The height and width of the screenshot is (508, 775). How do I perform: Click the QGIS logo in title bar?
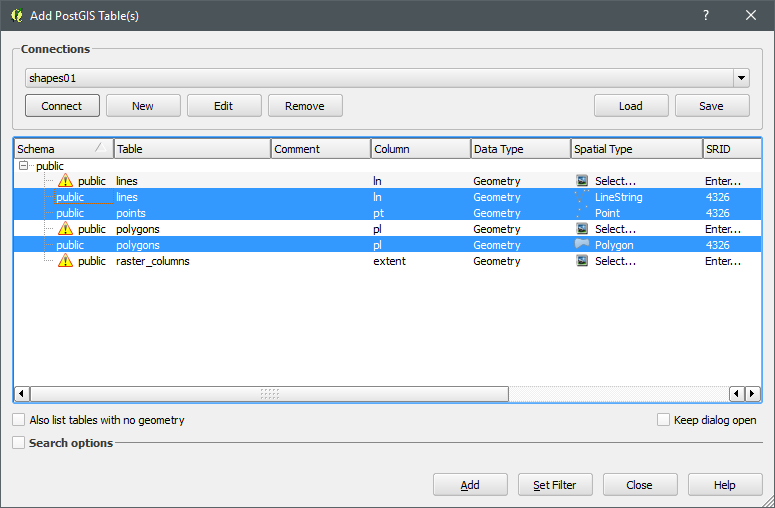pyautogui.click(x=17, y=15)
